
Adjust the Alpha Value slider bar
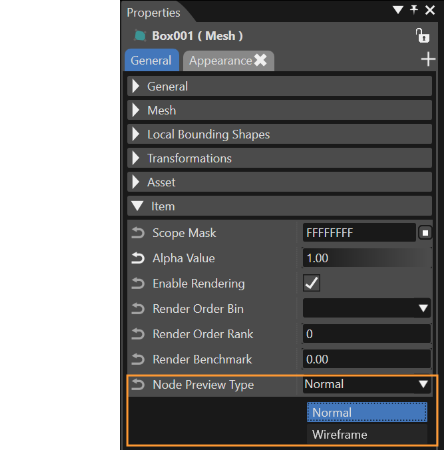(367, 258)
